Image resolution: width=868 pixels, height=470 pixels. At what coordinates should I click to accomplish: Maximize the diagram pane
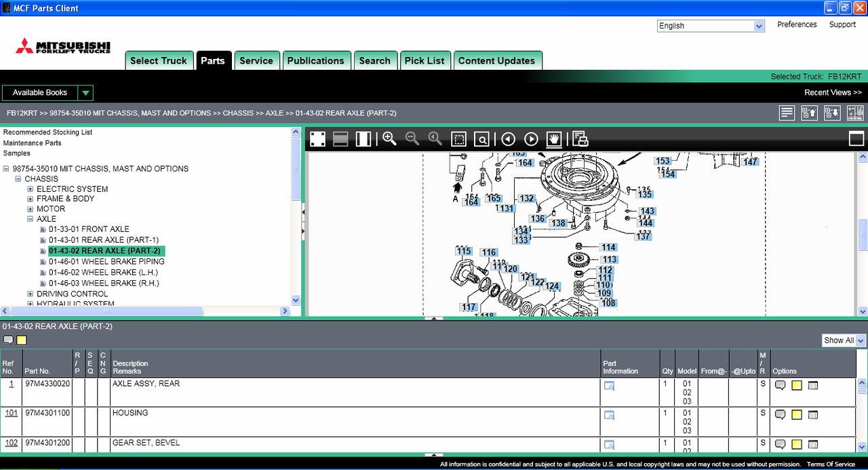tap(856, 139)
